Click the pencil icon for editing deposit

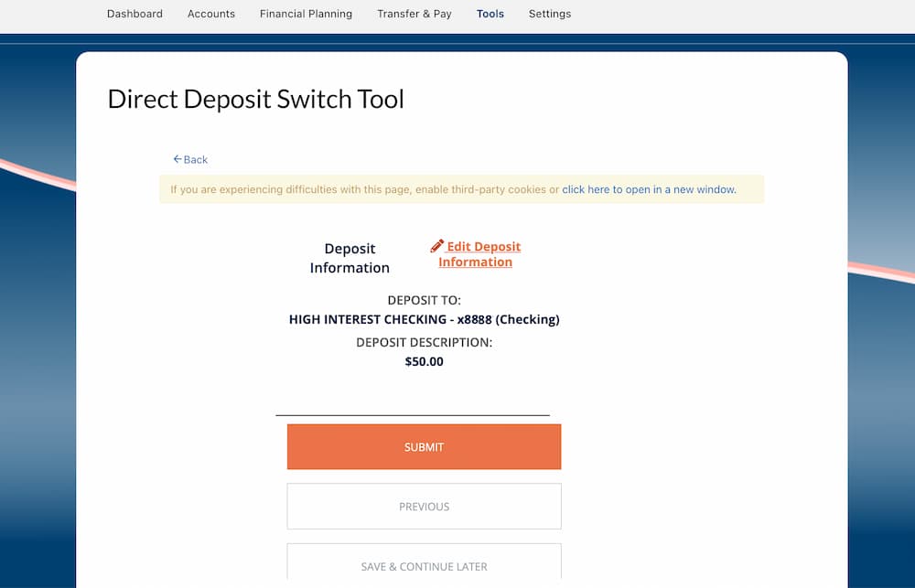[x=437, y=246]
